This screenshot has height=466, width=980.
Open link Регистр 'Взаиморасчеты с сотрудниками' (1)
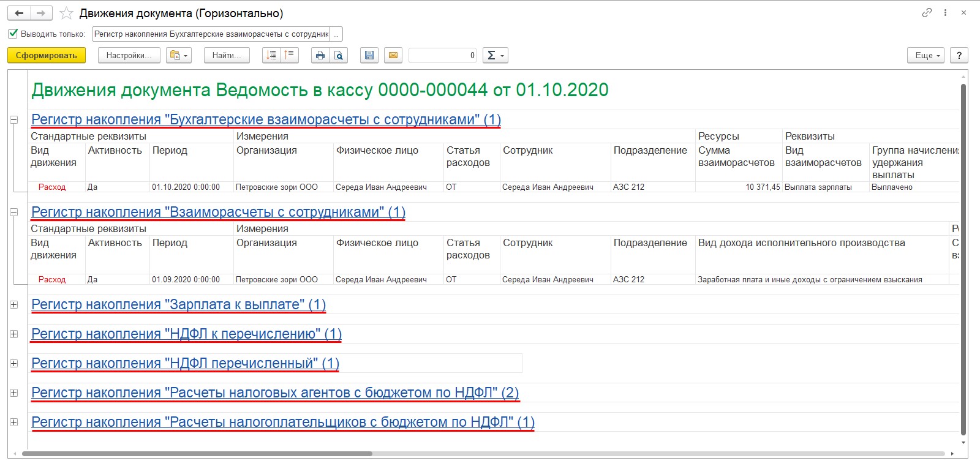coord(218,212)
